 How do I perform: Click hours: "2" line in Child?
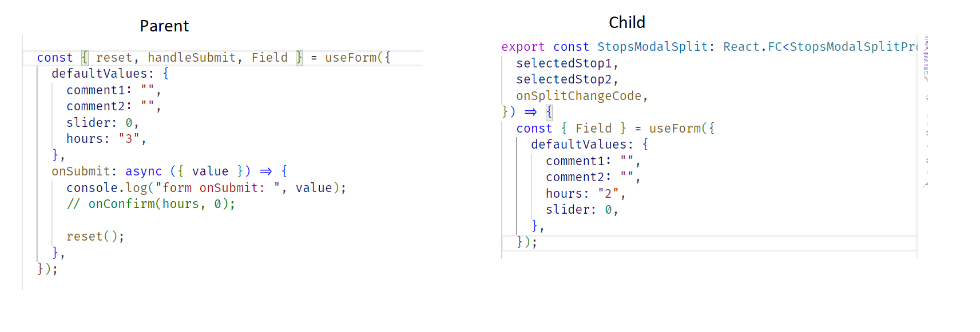(586, 194)
